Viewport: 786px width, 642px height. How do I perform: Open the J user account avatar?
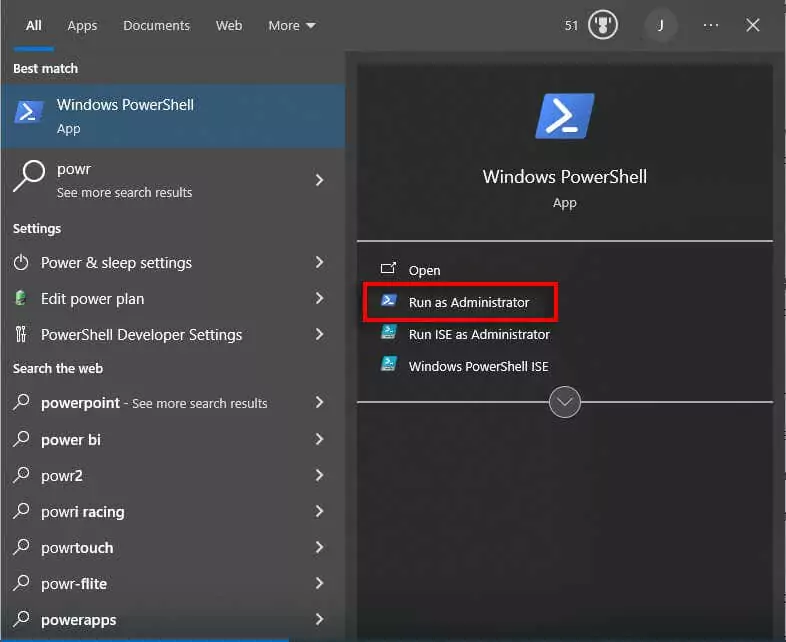(659, 25)
